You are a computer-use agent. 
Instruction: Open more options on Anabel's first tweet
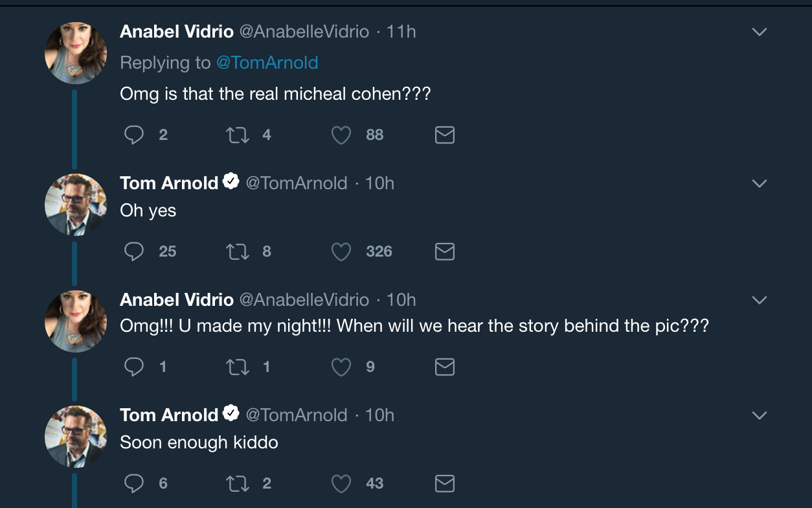[759, 32]
